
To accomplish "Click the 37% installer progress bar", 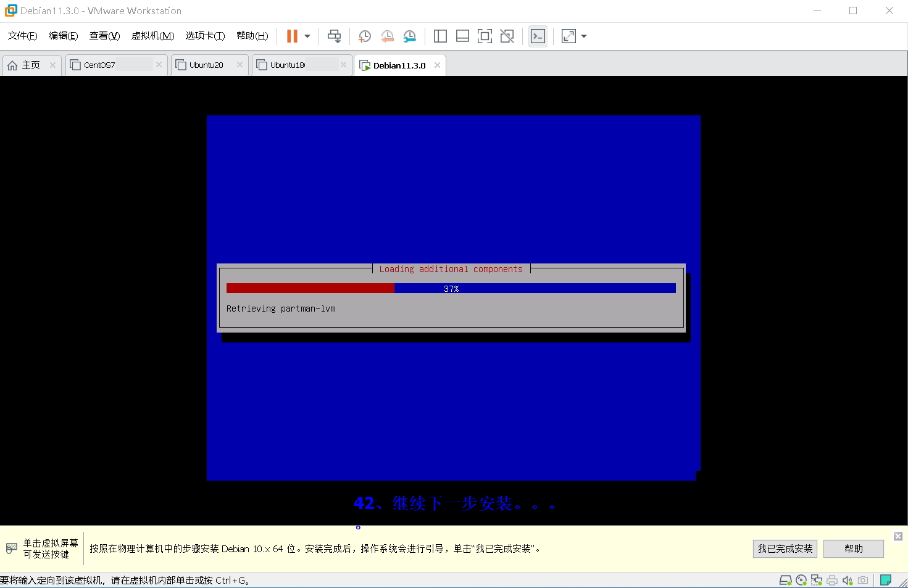I will coord(451,288).
